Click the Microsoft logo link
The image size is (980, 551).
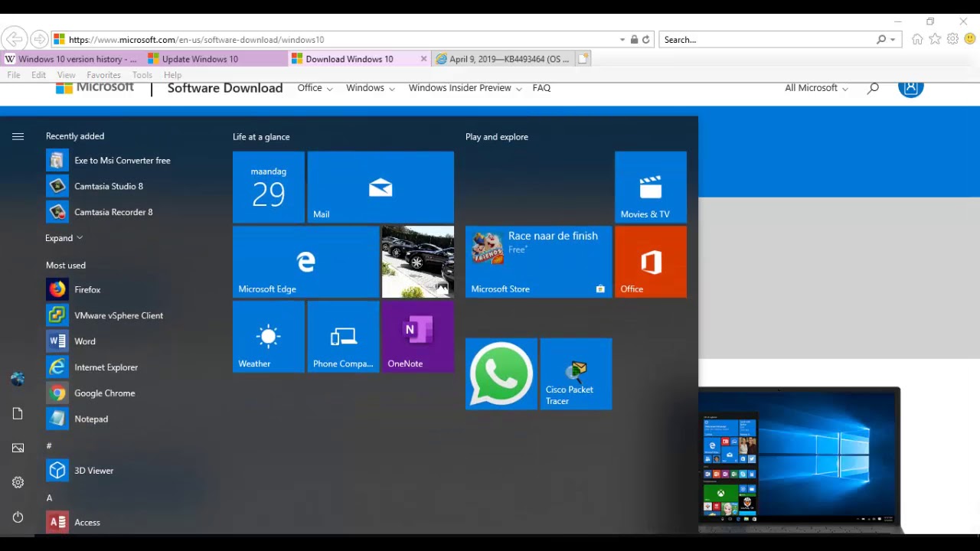tap(95, 88)
